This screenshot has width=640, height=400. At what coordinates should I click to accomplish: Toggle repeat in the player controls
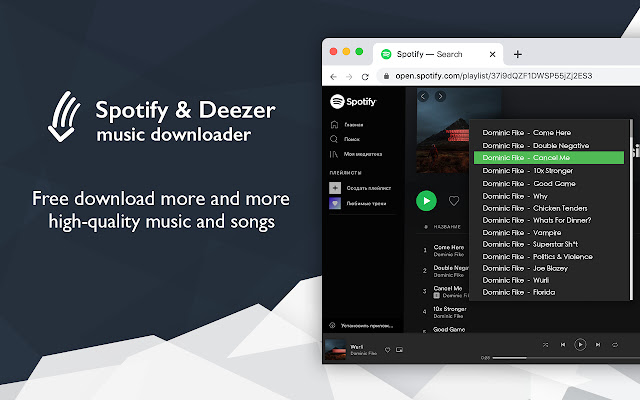tap(615, 345)
